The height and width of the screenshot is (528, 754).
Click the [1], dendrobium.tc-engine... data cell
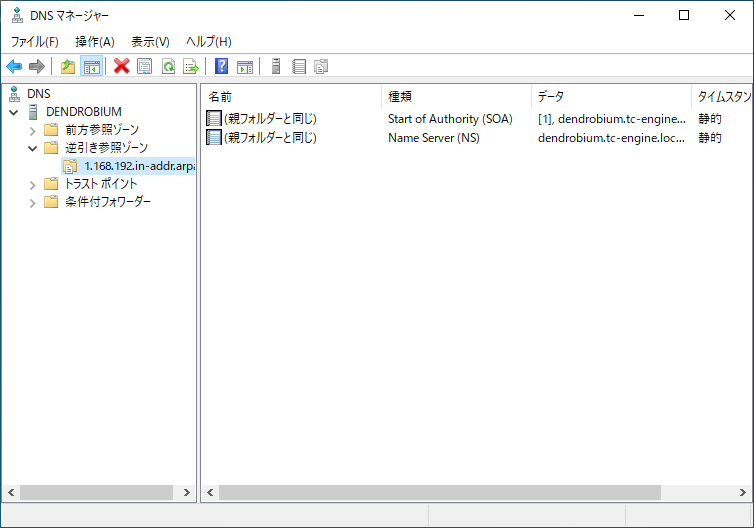coord(612,119)
